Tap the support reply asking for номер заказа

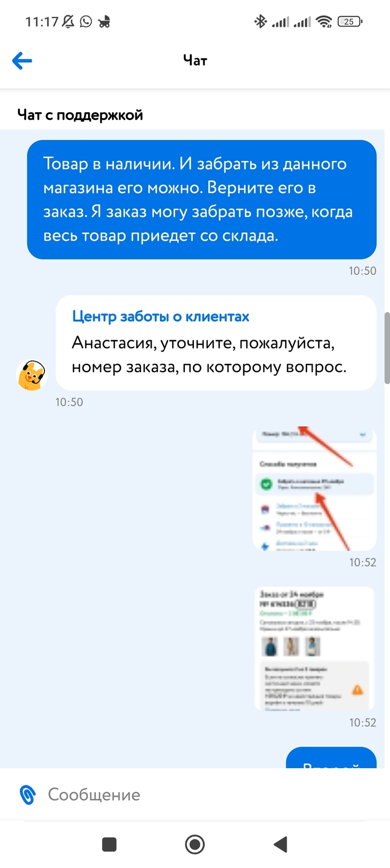coord(216,343)
